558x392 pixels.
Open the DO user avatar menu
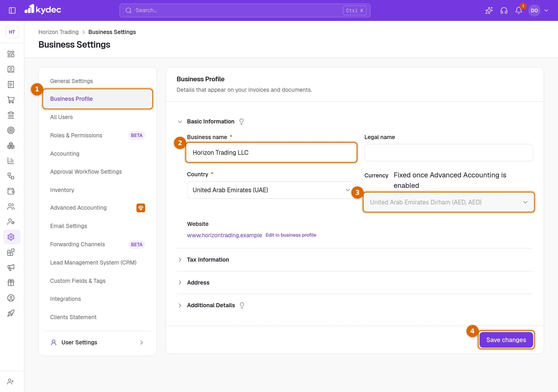[x=534, y=10]
